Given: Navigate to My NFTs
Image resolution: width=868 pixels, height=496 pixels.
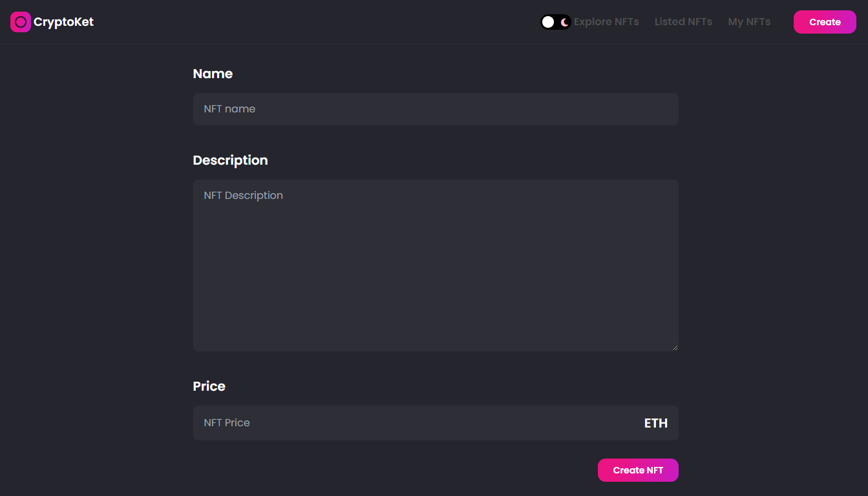Looking at the screenshot, I should coord(749,21).
